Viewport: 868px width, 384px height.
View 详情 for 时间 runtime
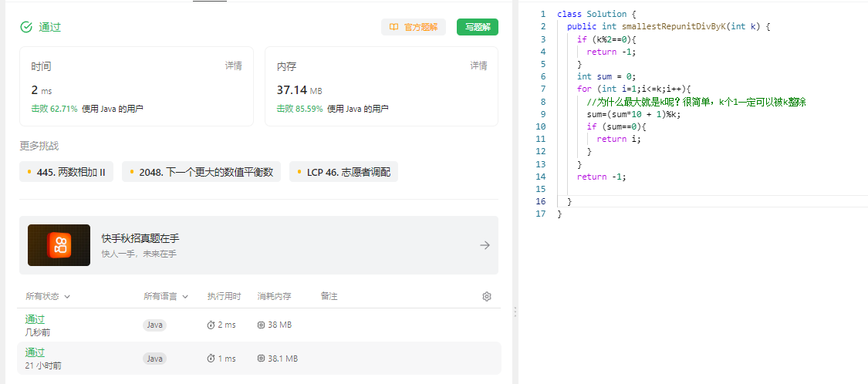point(233,66)
